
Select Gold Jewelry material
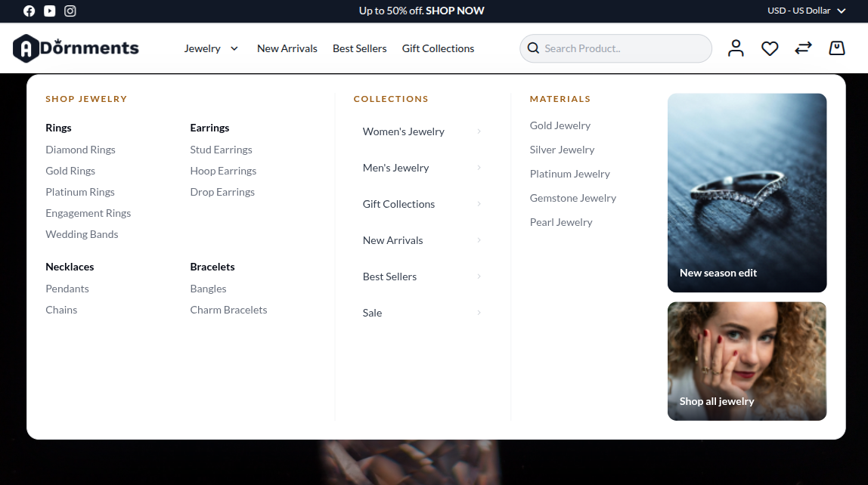pyautogui.click(x=560, y=125)
